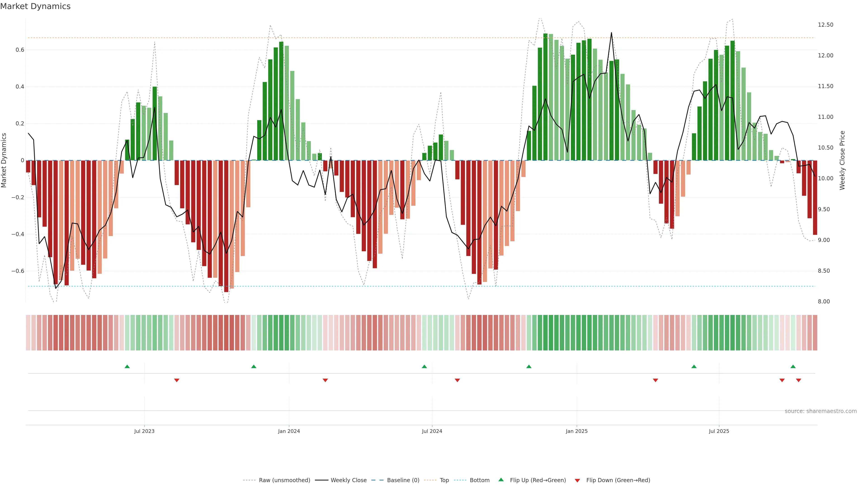This screenshot has height=488, width=868.
Task: Click the red Flip Down triangle in legend
Action: [577, 480]
